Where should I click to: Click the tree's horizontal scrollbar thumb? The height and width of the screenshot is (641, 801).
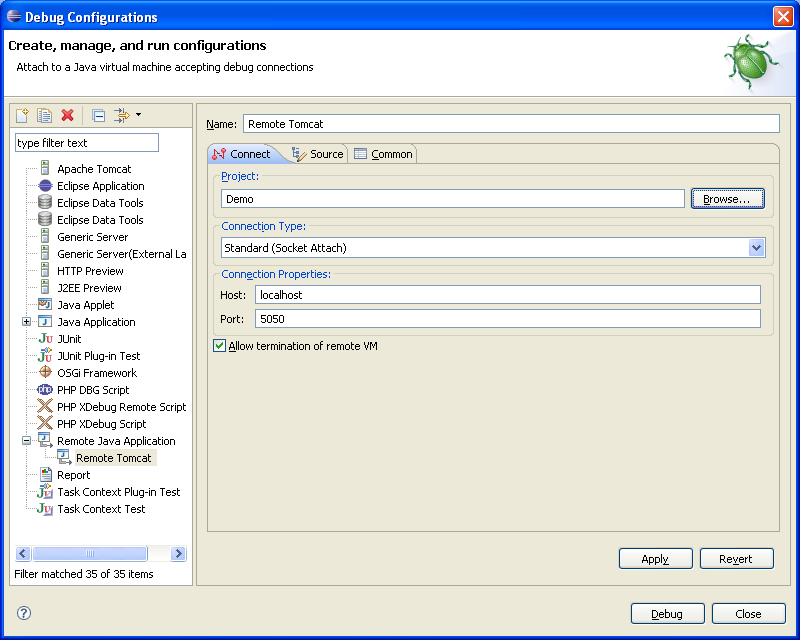coord(89,553)
